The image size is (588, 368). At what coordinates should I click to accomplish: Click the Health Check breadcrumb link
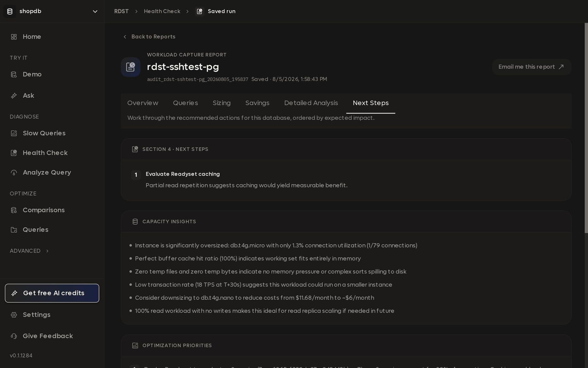point(162,11)
